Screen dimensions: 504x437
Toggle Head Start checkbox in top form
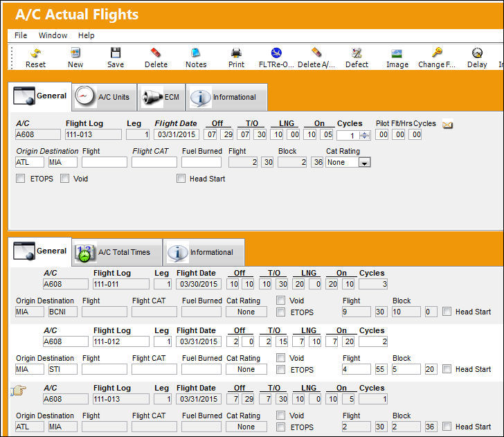[x=181, y=179]
